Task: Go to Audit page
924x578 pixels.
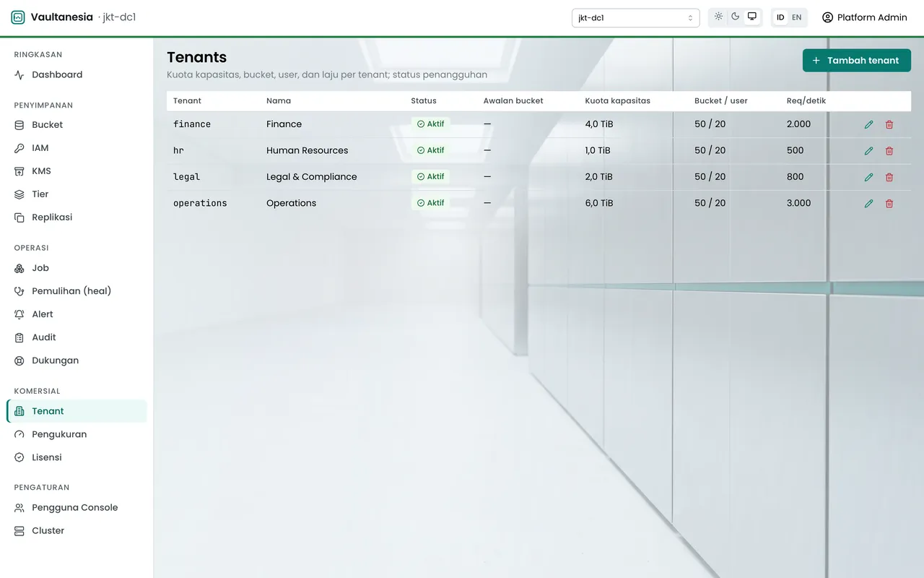Action: 77,337
